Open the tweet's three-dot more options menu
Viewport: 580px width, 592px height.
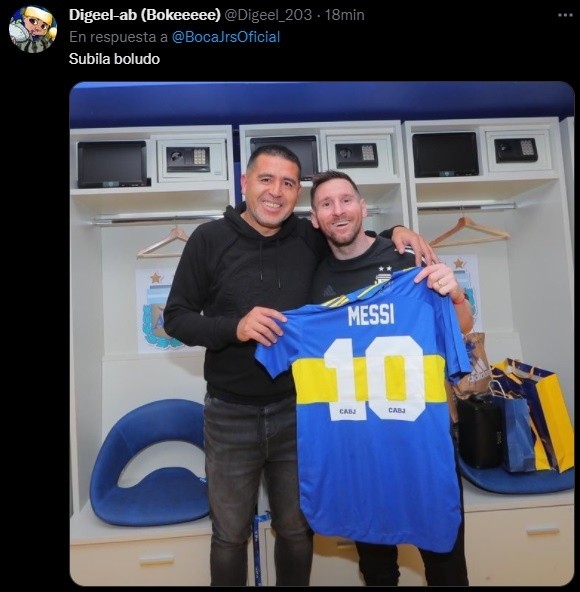(x=565, y=15)
